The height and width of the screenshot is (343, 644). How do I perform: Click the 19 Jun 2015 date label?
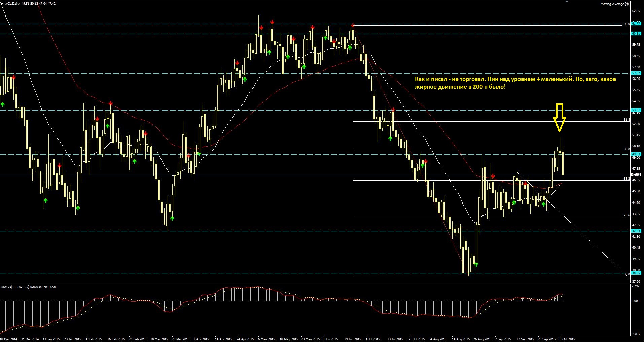pyautogui.click(x=353, y=339)
